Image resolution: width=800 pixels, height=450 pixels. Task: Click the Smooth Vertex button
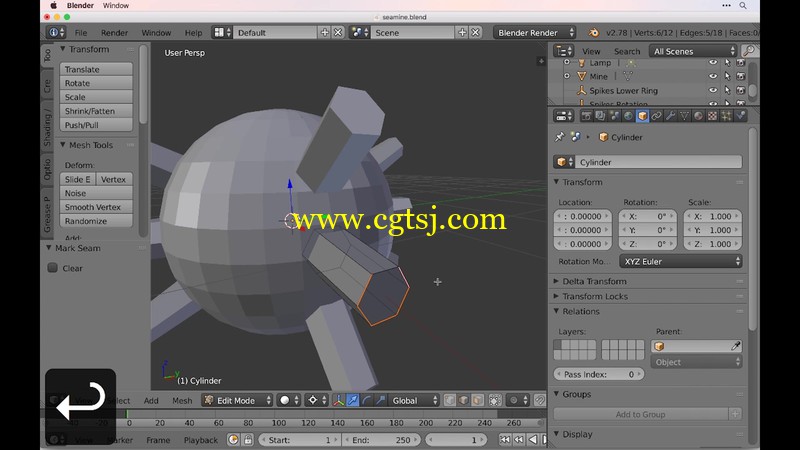96,207
